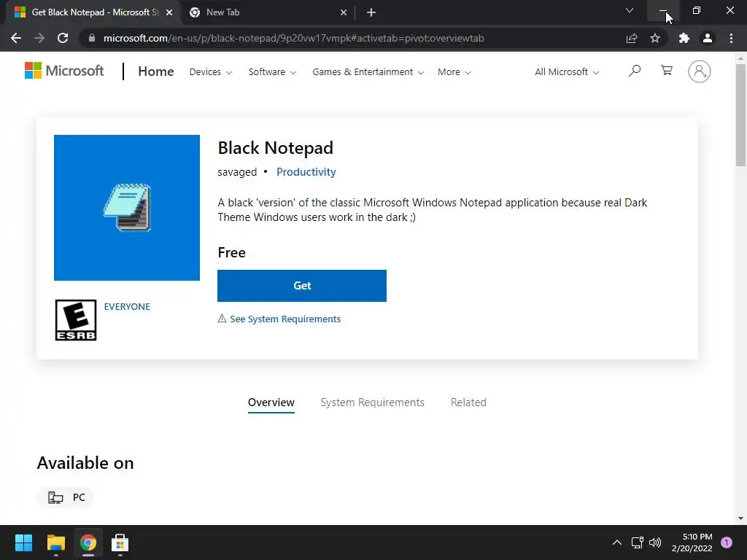Click the taskbar clock and date
This screenshot has height=560, width=747.
click(x=692, y=542)
